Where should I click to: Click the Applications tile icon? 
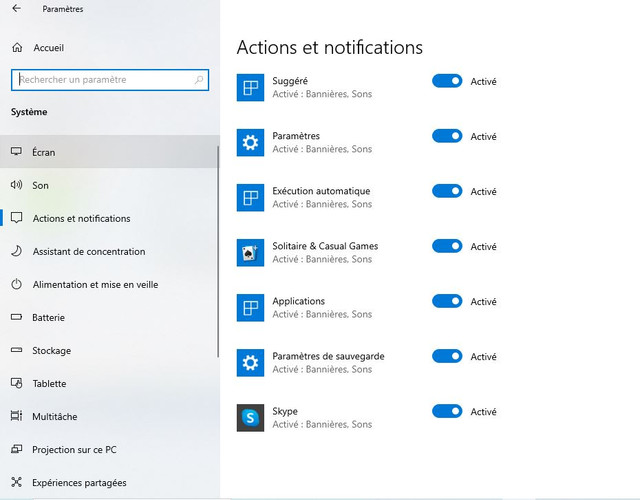coord(250,308)
